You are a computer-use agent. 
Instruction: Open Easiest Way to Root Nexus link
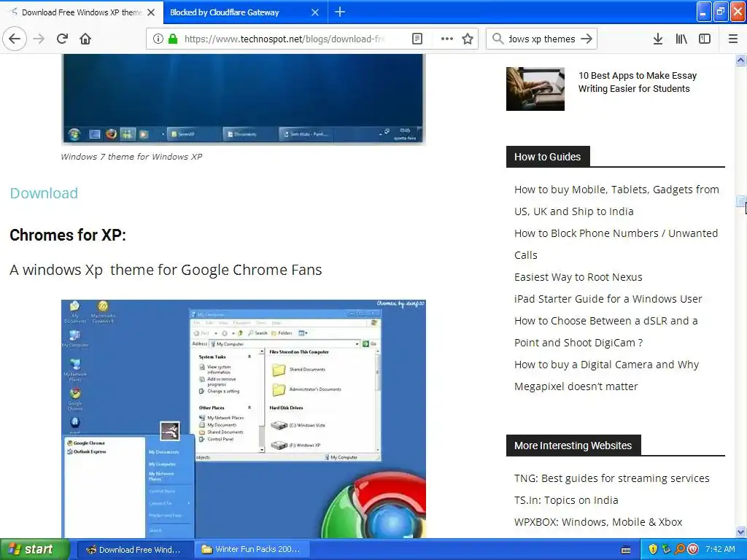point(578,277)
